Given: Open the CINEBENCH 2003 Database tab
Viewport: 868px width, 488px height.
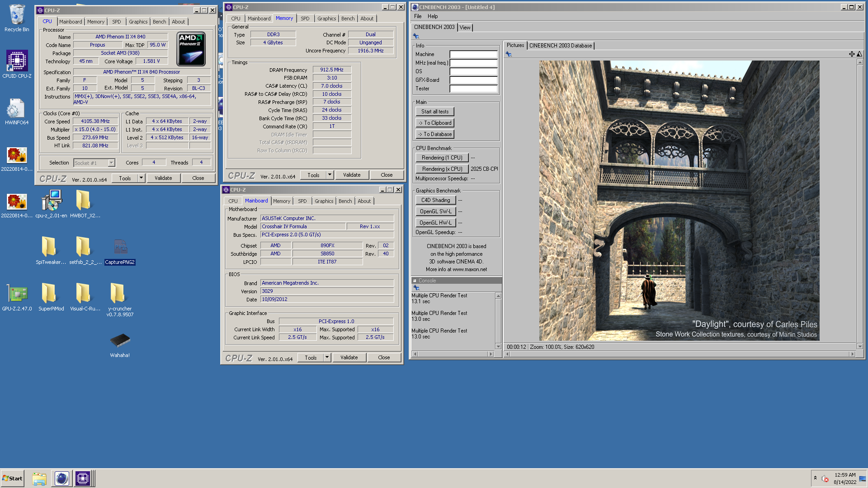Looking at the screenshot, I should tap(561, 46).
